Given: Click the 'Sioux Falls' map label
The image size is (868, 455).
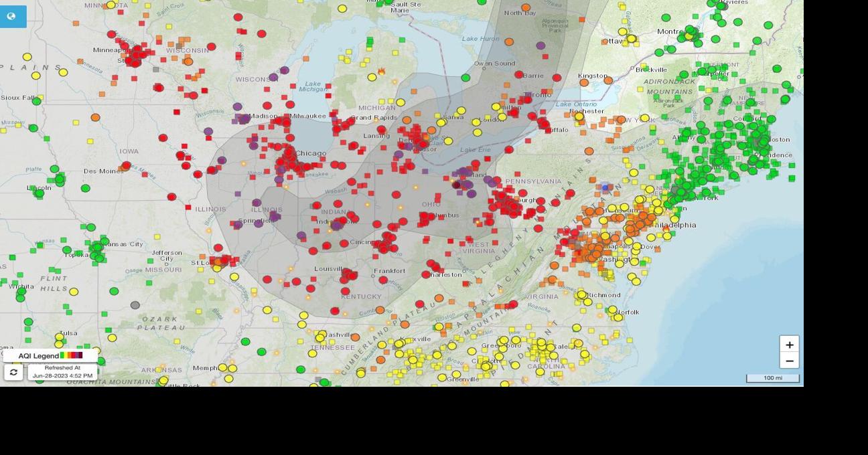Looking at the screenshot, I should click(19, 98).
